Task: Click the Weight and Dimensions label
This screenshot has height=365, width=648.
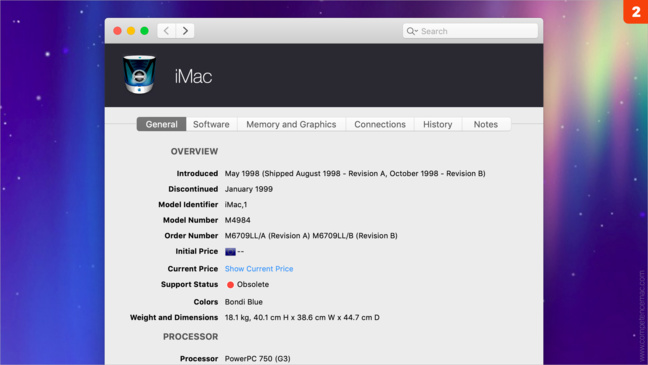Action: coord(174,317)
